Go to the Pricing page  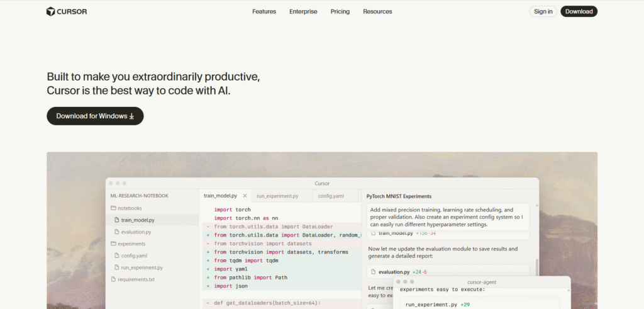[x=340, y=11]
